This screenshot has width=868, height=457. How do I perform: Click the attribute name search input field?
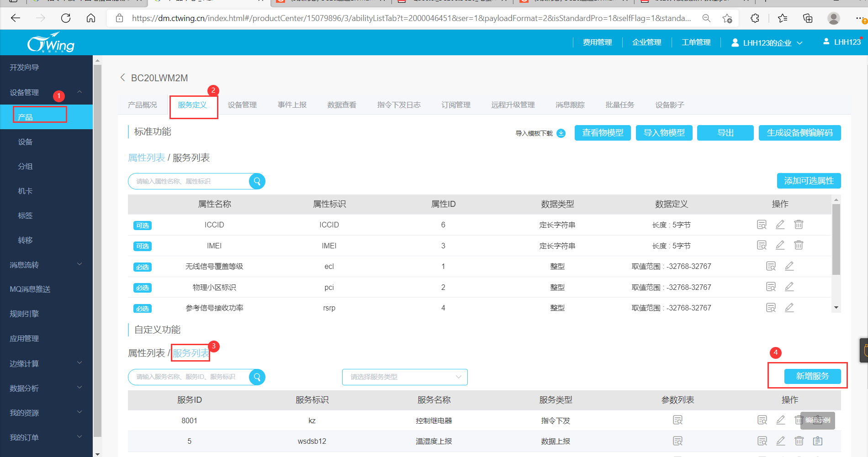189,181
